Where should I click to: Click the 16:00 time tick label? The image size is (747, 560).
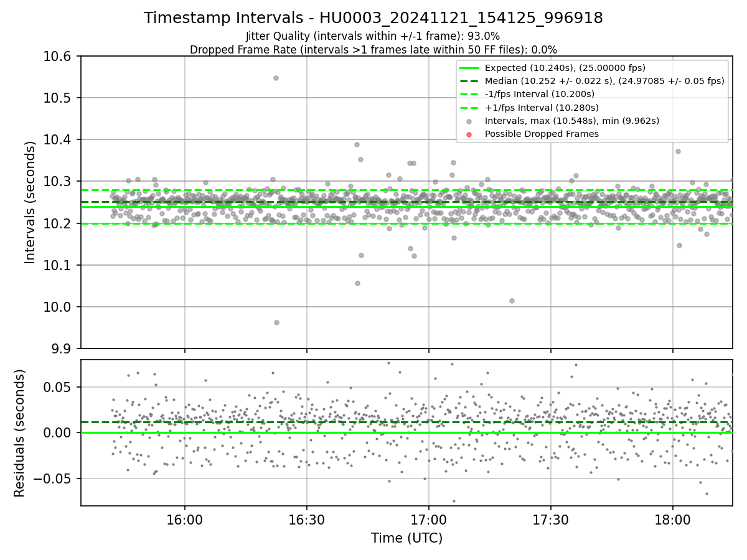pos(184,519)
